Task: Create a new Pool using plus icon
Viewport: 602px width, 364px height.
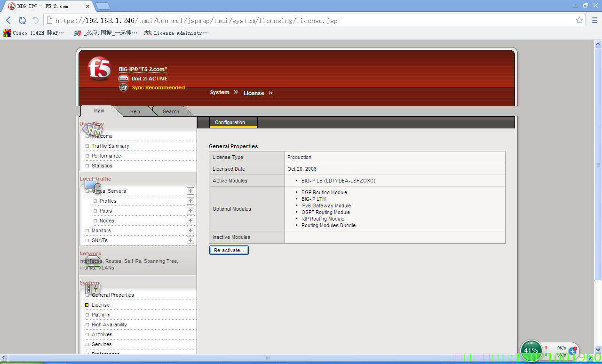Action: (x=190, y=211)
